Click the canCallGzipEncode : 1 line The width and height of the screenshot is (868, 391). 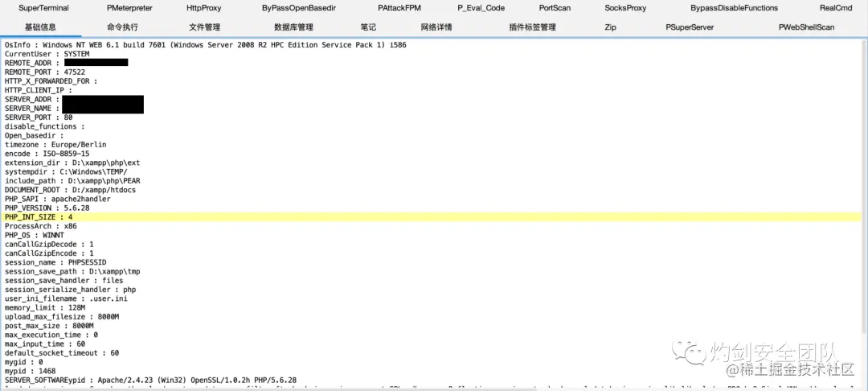click(49, 253)
